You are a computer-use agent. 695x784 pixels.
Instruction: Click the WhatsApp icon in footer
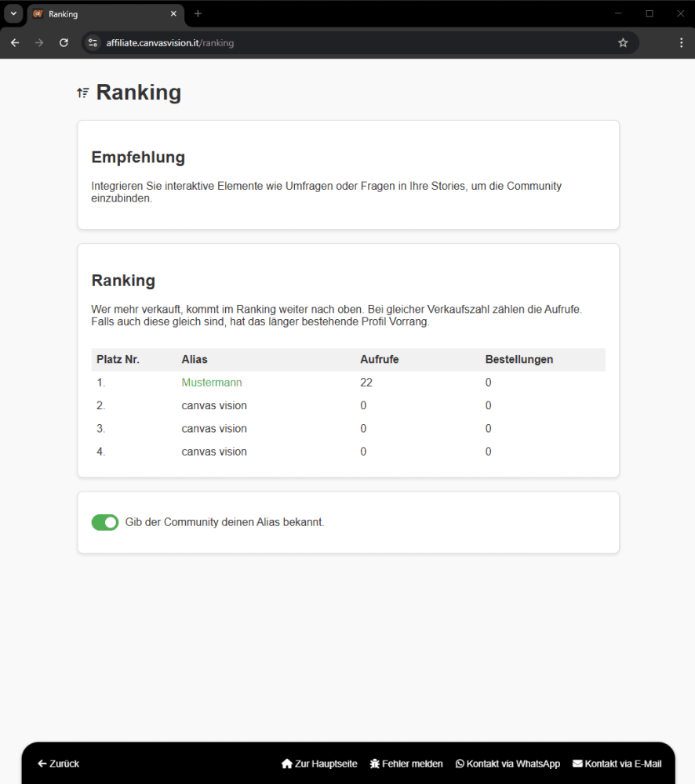point(460,764)
